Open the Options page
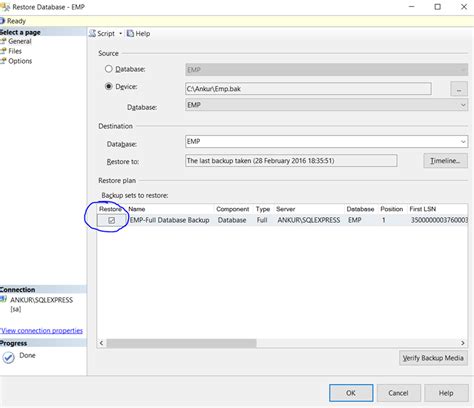 (20, 61)
